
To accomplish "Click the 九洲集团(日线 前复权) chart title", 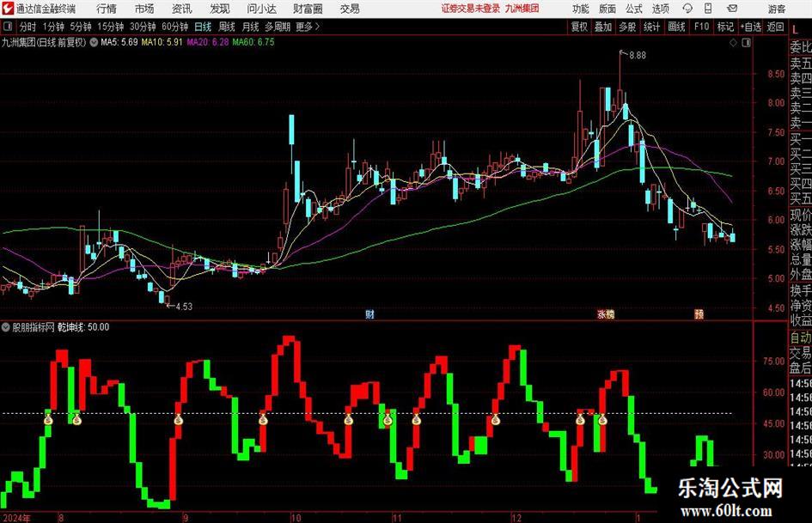I will [44, 42].
